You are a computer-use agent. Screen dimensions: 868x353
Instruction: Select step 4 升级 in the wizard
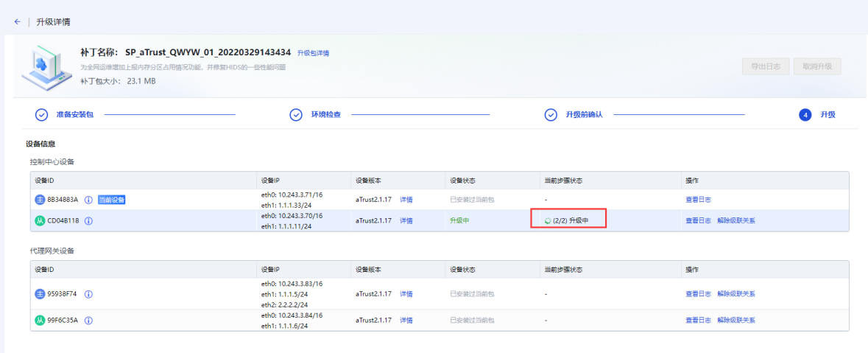(805, 115)
